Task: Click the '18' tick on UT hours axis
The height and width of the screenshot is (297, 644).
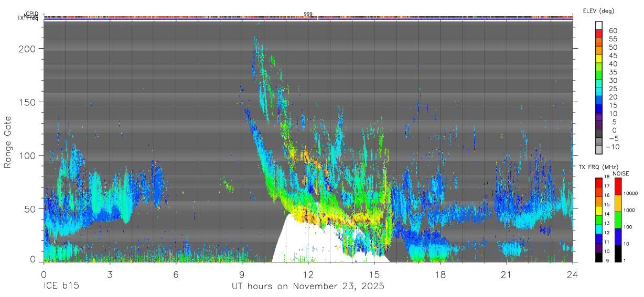Action: point(441,274)
